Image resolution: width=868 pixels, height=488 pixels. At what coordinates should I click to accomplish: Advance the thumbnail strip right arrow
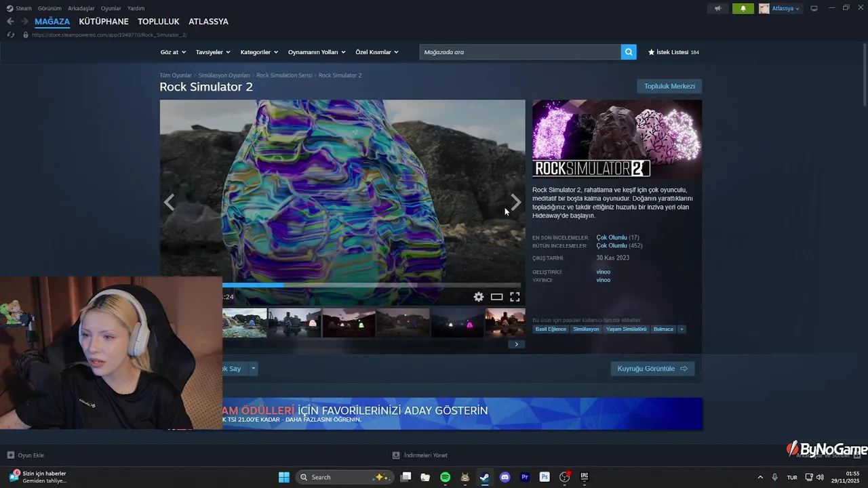(x=516, y=344)
